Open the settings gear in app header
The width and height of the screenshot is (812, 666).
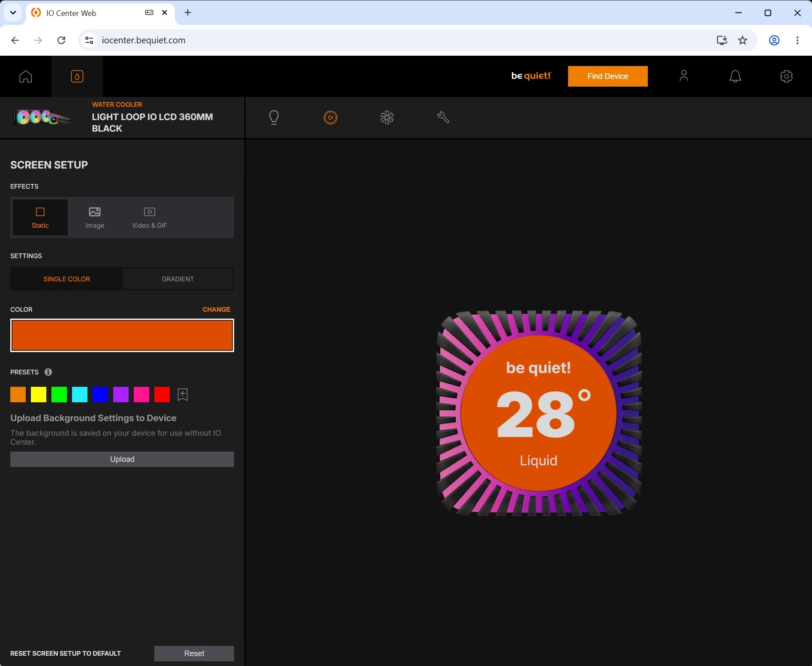click(786, 76)
